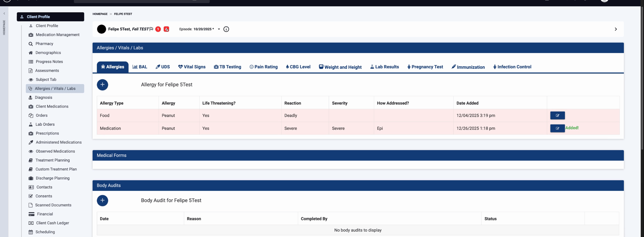Click the add allergy plus button
The image size is (644, 237).
click(x=103, y=85)
